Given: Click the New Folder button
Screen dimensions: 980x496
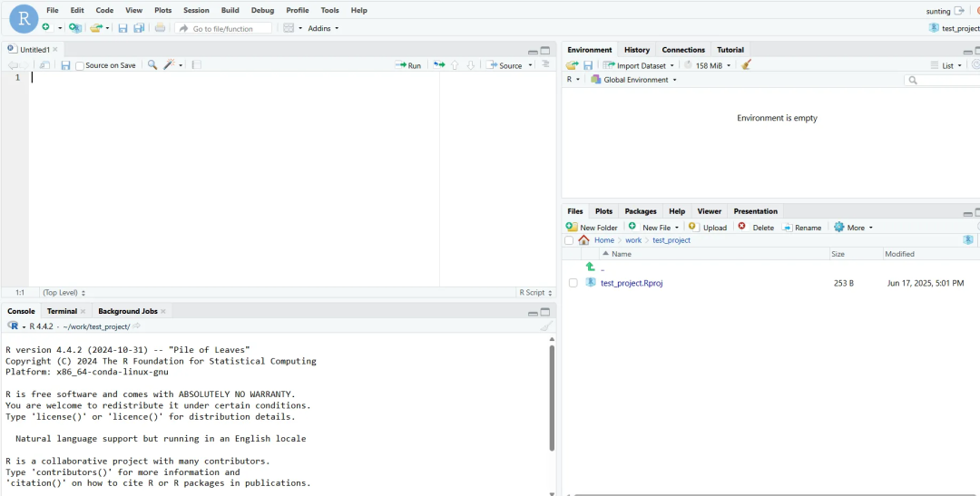Looking at the screenshot, I should pyautogui.click(x=592, y=228).
